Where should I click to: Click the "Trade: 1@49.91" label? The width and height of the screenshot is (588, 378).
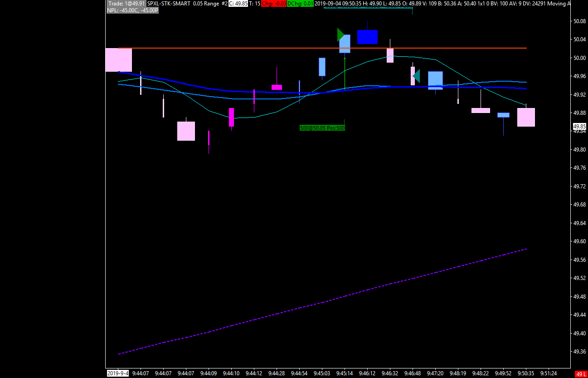point(126,4)
